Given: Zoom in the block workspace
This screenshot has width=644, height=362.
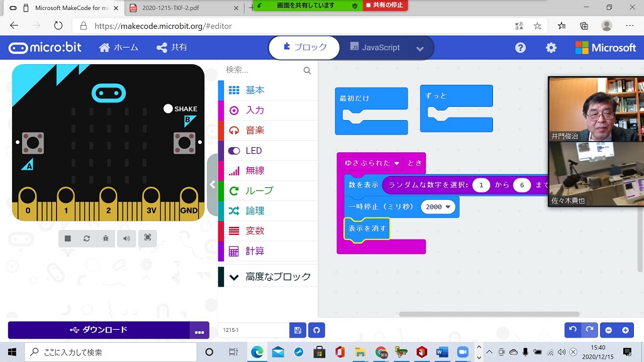Looking at the screenshot, I should pyautogui.click(x=625, y=330).
